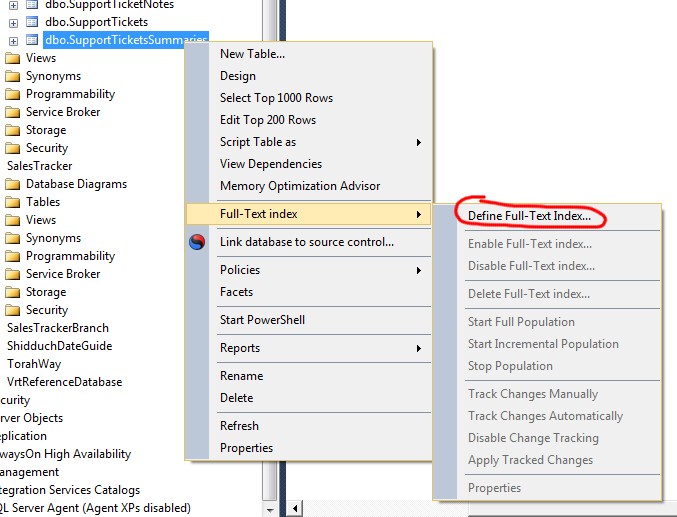Click Start Full Population submenu item
This screenshot has width=677, height=517.
click(x=521, y=322)
